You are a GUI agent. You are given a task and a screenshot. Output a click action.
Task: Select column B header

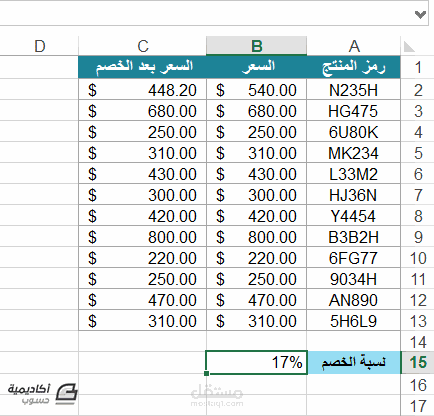click(x=256, y=46)
